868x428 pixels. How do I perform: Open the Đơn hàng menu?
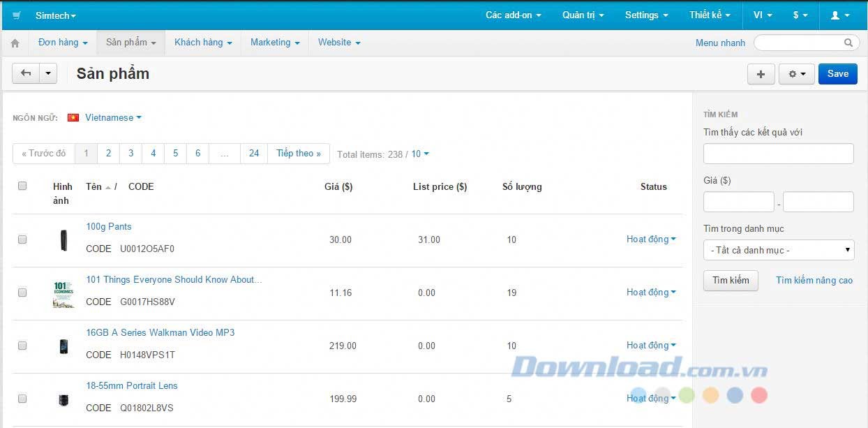pos(63,43)
